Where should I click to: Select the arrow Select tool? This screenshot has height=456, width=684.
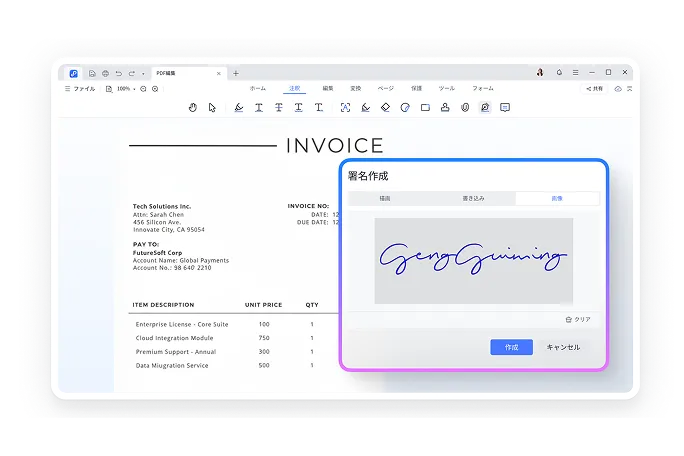(x=212, y=107)
